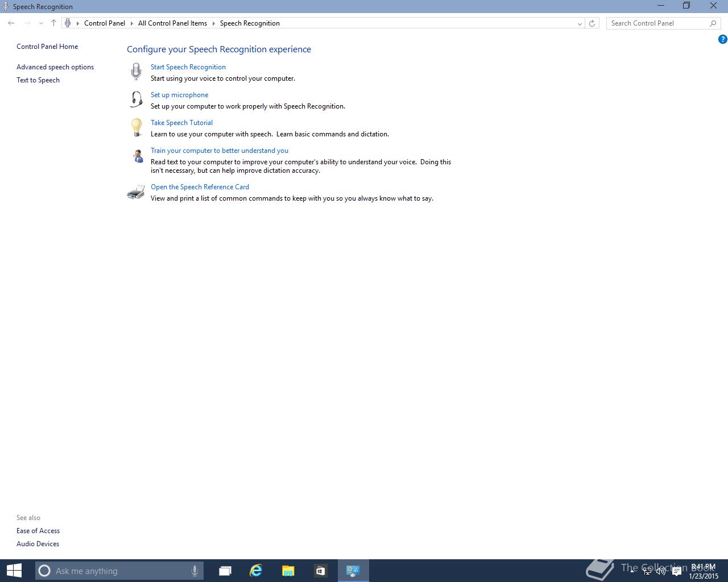
Task: Go up one level with the up arrow
Action: coord(53,23)
